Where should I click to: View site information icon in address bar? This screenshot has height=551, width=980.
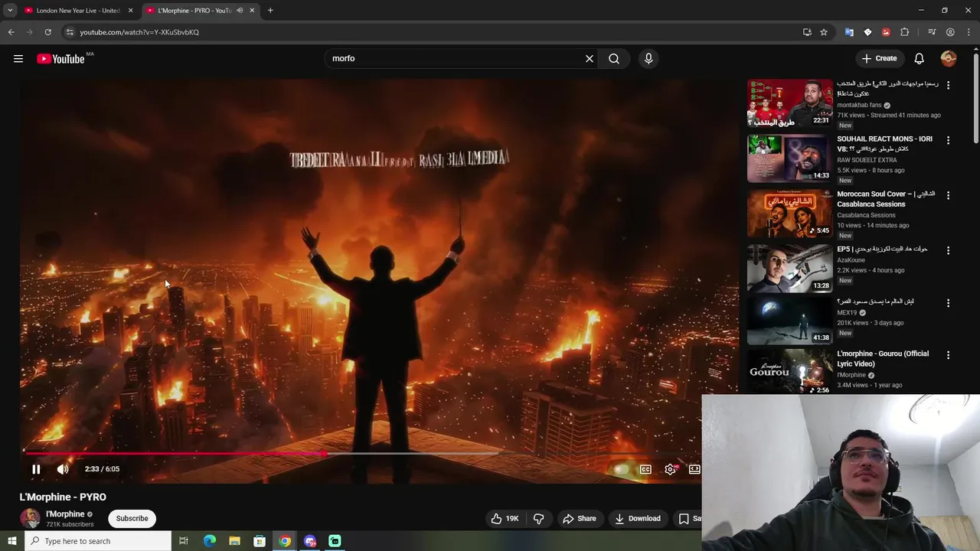(70, 32)
